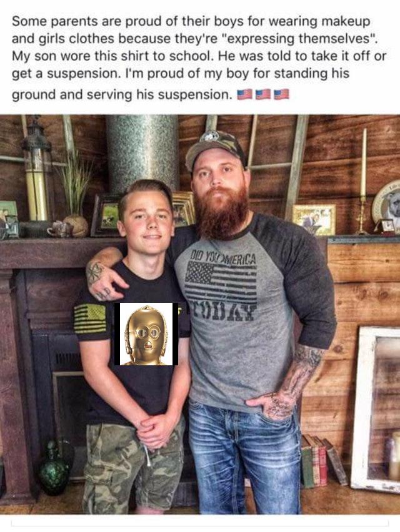Click the middle American flag emoji
The width and height of the screenshot is (400, 532).
[263, 94]
